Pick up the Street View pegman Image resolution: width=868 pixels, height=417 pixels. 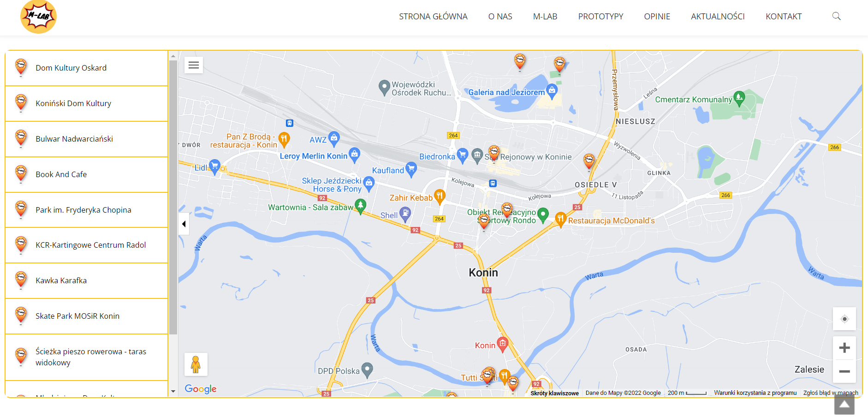(x=196, y=364)
